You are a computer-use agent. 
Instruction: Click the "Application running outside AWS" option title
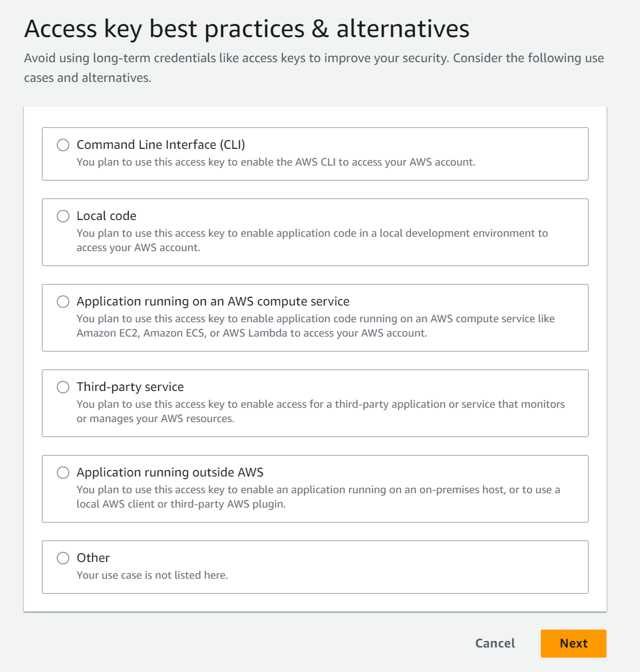coord(170,472)
